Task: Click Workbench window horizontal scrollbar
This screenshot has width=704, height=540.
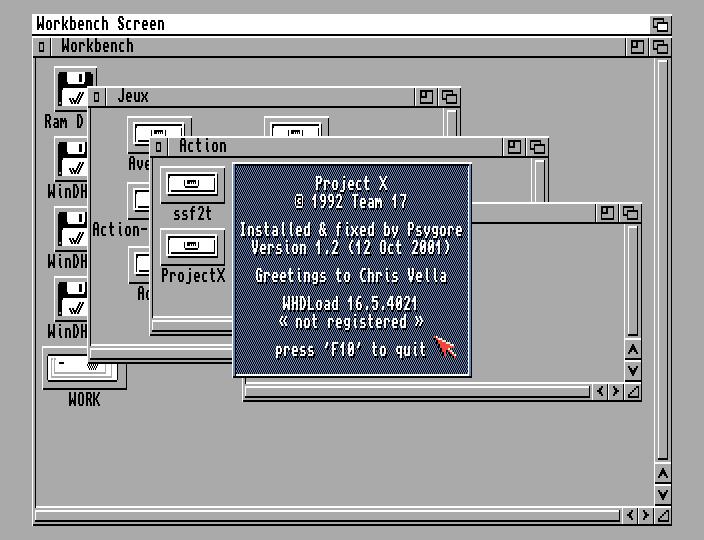Action: coord(328,515)
